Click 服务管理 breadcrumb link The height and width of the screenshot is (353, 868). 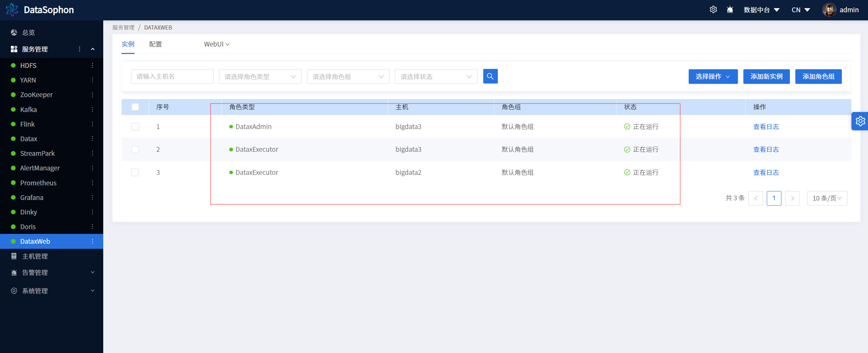[x=123, y=27]
